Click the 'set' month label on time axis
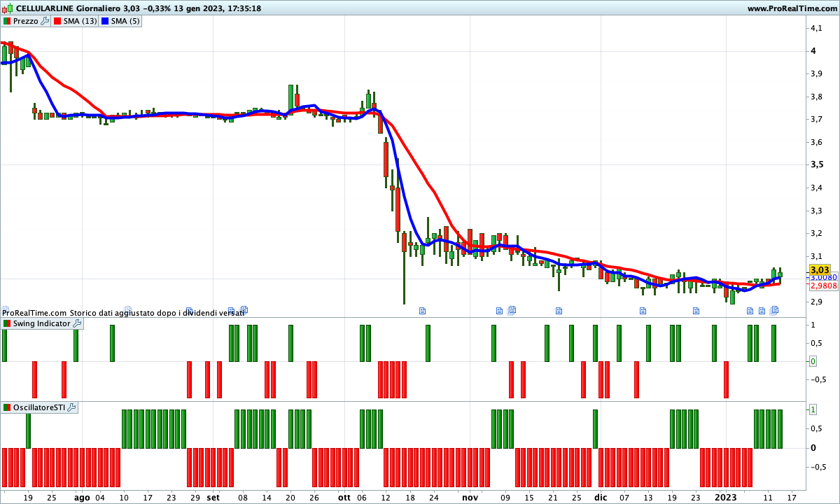Screen dimensions: 840x504 pyautogui.click(x=213, y=498)
